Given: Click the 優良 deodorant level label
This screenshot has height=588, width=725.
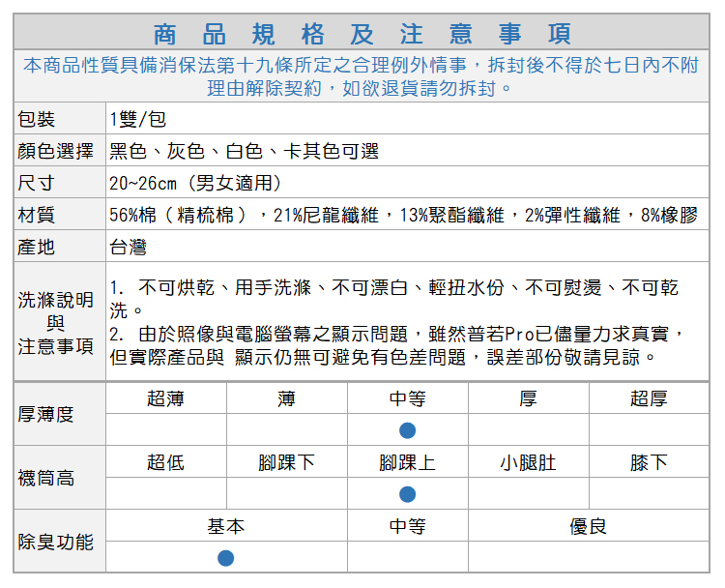Looking at the screenshot, I should coord(588,526).
